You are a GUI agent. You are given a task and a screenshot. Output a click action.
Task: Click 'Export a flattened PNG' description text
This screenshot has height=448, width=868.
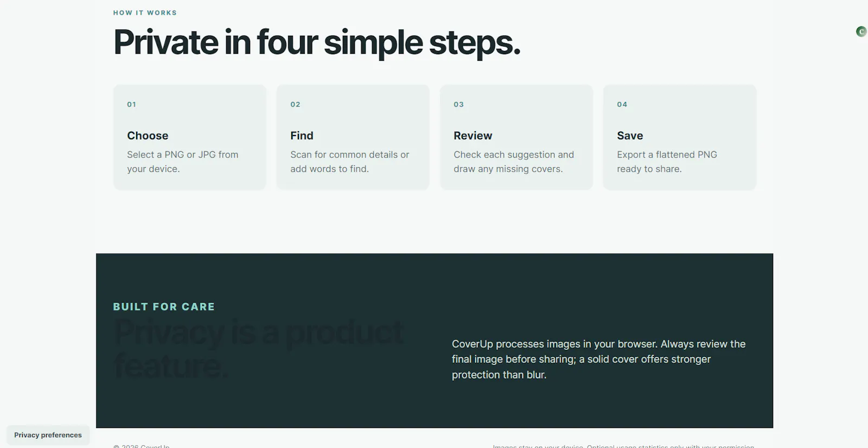[x=667, y=162]
